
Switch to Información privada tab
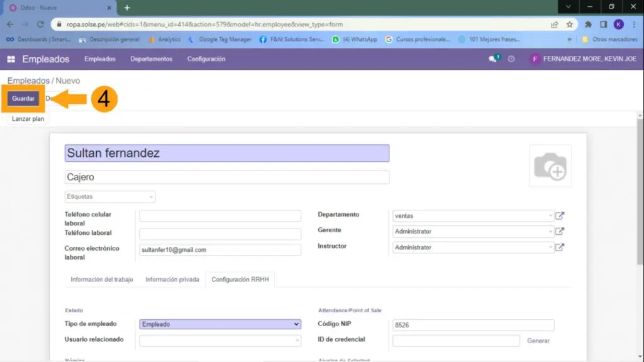pyautogui.click(x=172, y=280)
